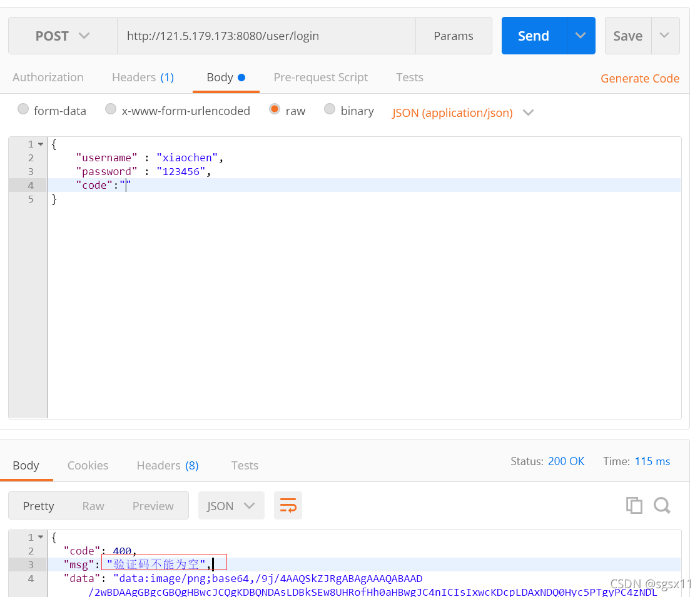Open the response Headers (8) tab
This screenshot has height=597, width=700.
(x=168, y=465)
